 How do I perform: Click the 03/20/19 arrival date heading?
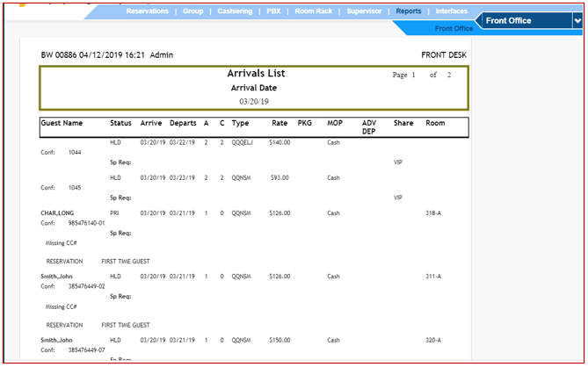pos(254,102)
